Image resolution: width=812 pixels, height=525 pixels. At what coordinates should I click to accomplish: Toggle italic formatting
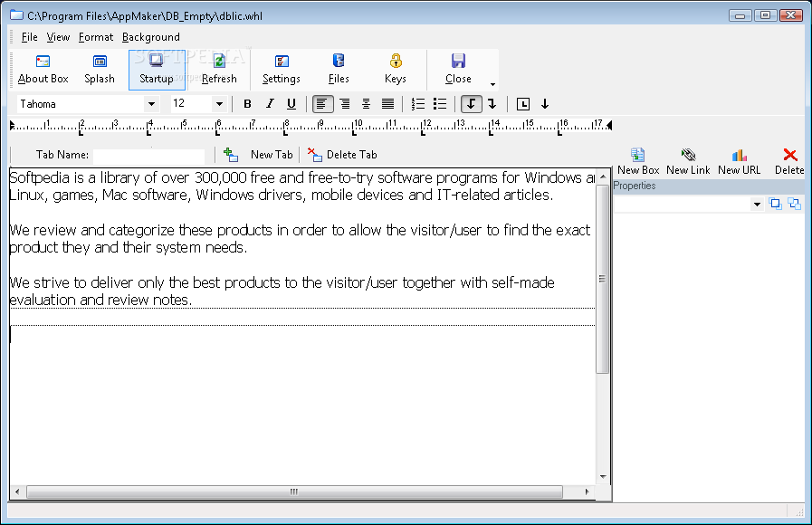point(269,104)
